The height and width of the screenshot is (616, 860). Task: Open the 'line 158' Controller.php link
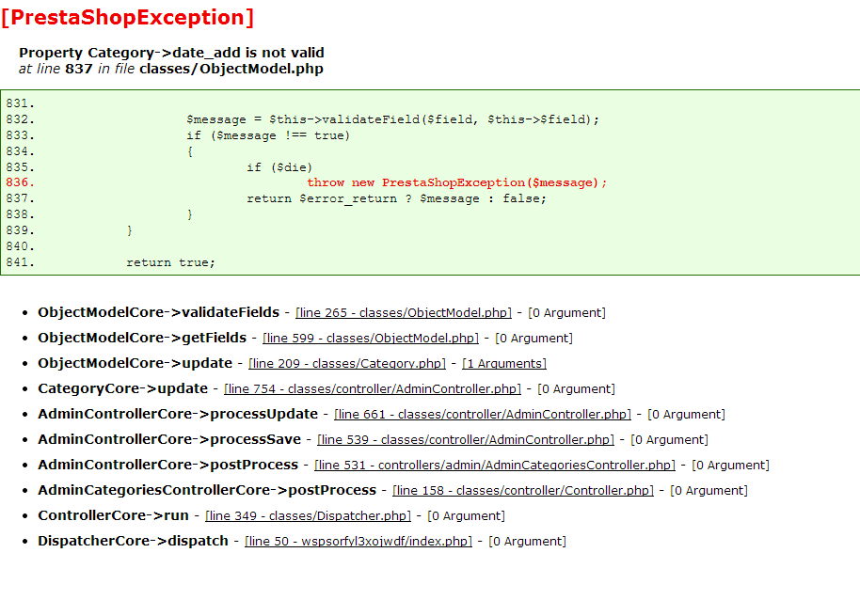click(x=523, y=491)
